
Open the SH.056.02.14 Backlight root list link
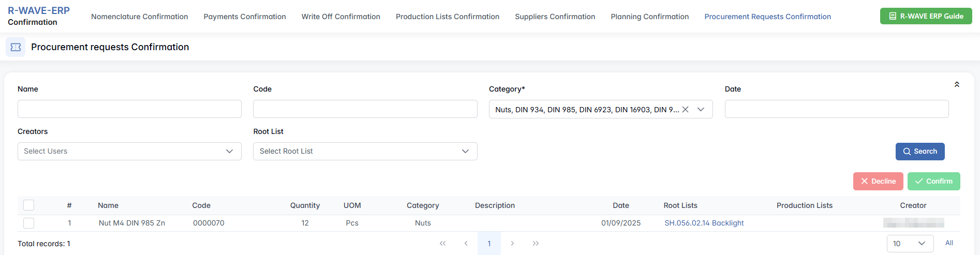(704, 223)
